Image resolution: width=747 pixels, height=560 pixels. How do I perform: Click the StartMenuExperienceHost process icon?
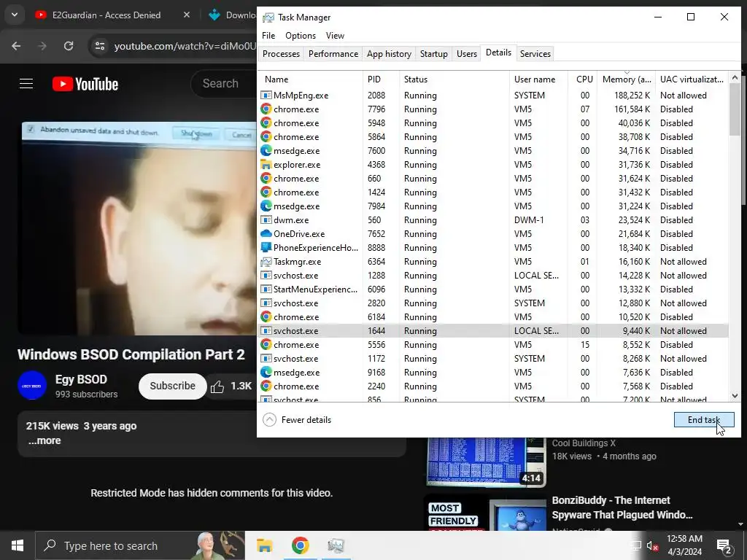pos(266,289)
